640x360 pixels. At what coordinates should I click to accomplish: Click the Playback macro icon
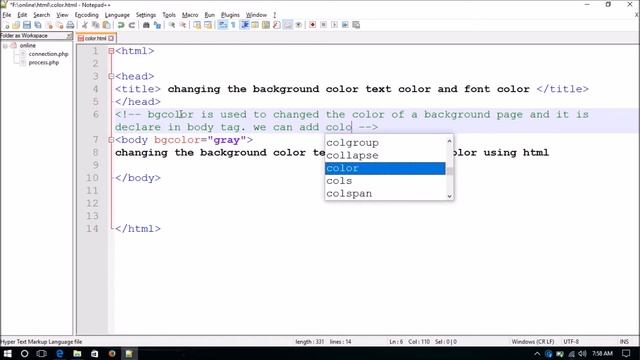(x=334, y=25)
